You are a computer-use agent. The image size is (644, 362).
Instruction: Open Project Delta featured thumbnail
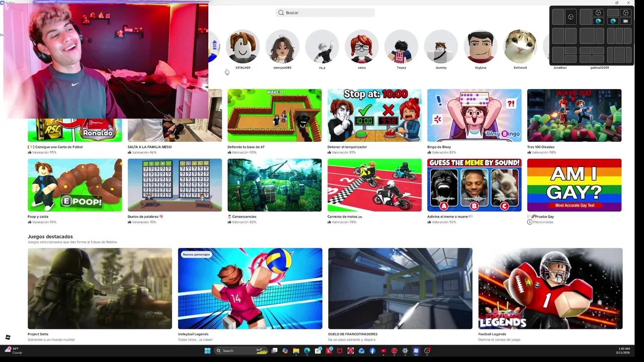coord(100,289)
